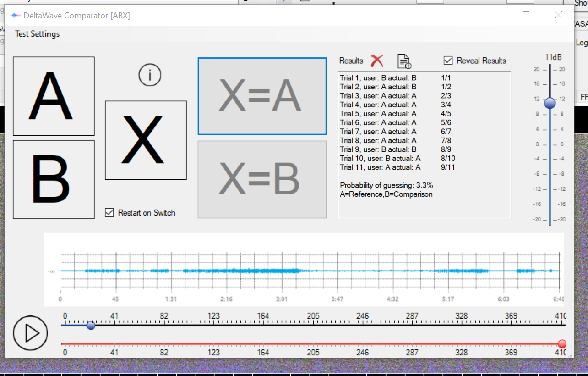588x376 pixels.
Task: Play sample B using the B button
Action: (54, 179)
